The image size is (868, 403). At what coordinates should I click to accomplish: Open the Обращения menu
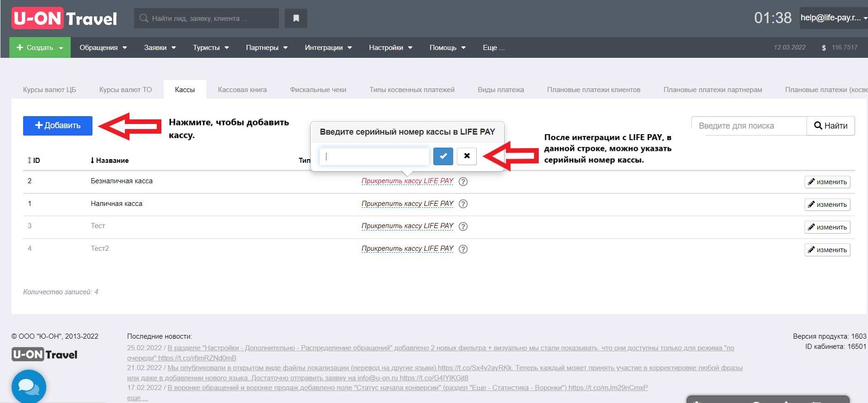click(x=103, y=48)
